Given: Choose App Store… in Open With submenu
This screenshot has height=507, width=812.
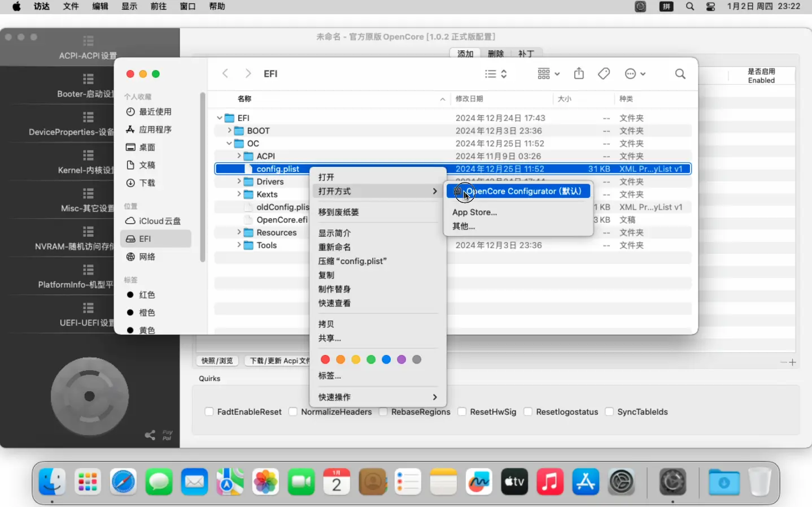Looking at the screenshot, I should click(475, 213).
